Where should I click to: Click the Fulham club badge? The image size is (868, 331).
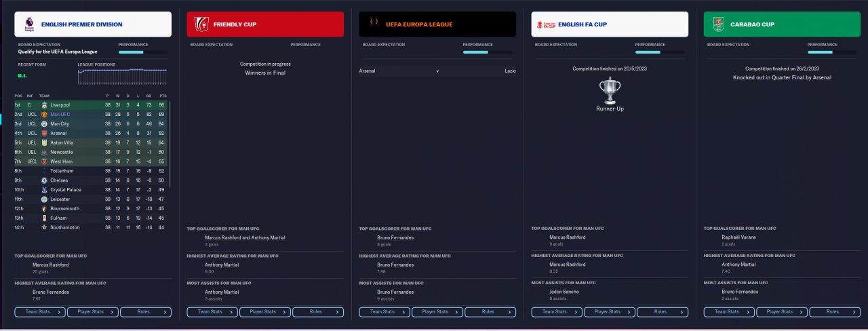point(44,218)
